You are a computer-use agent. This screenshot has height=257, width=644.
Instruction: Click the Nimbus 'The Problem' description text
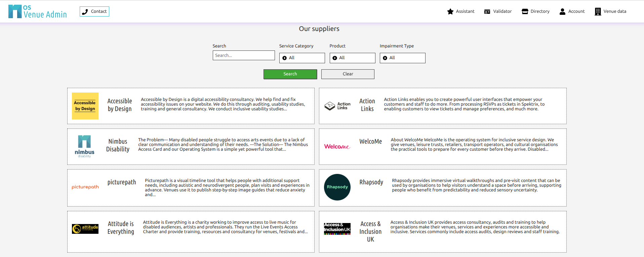[223, 145]
